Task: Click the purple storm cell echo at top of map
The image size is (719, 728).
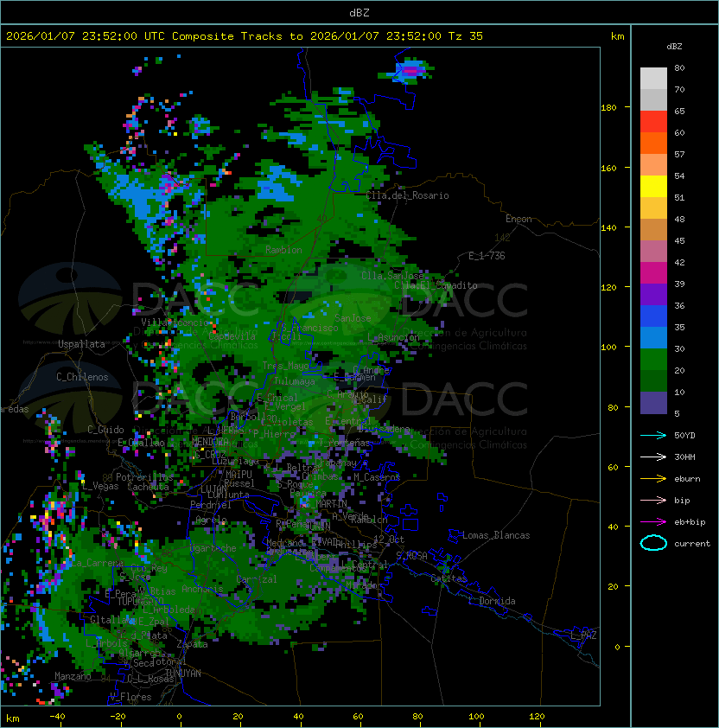Action: pos(410,71)
